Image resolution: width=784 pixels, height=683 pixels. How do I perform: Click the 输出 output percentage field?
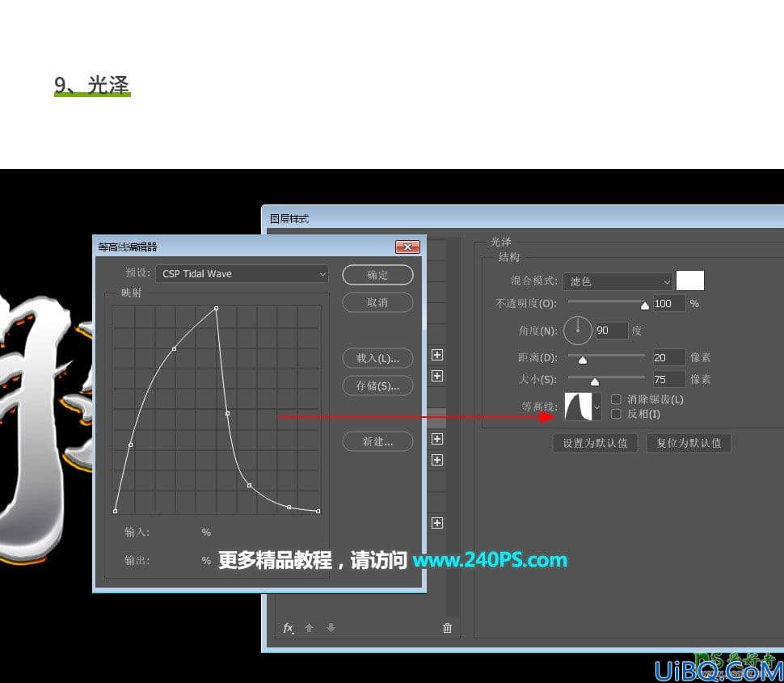(x=177, y=560)
